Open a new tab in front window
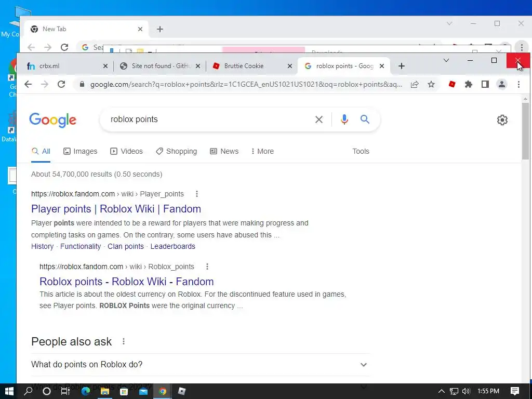Screen dimensions: 532x399 402,66
